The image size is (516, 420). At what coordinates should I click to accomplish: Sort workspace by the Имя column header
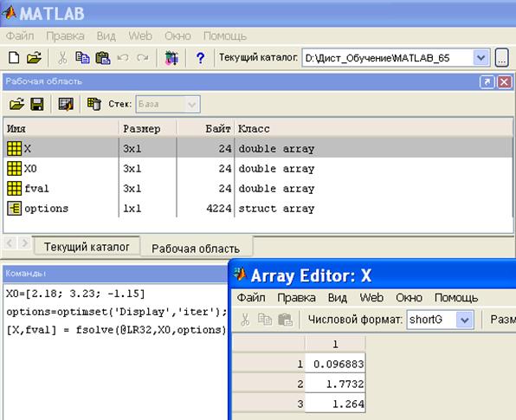click(x=61, y=128)
